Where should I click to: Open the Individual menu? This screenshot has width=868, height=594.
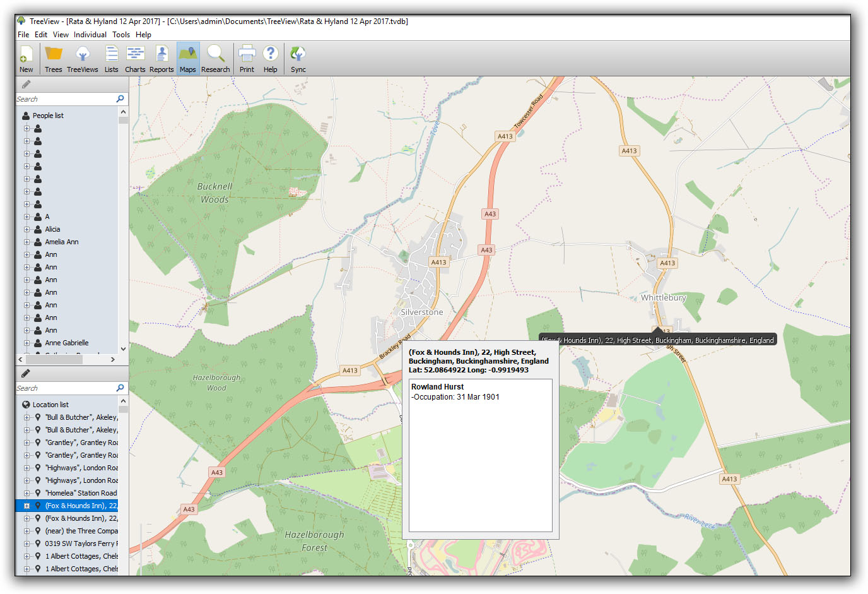pyautogui.click(x=90, y=35)
